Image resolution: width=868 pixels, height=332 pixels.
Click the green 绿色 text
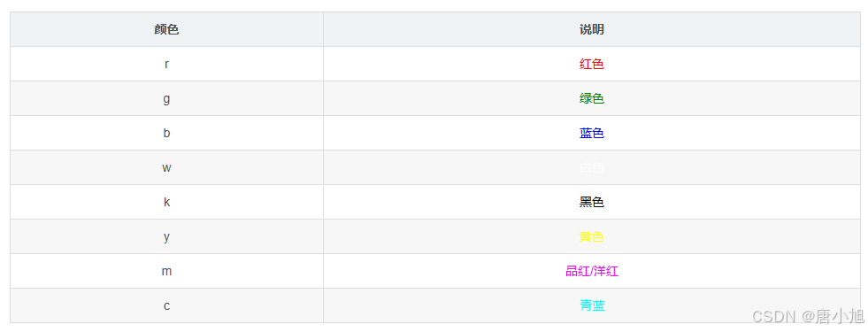coord(592,98)
